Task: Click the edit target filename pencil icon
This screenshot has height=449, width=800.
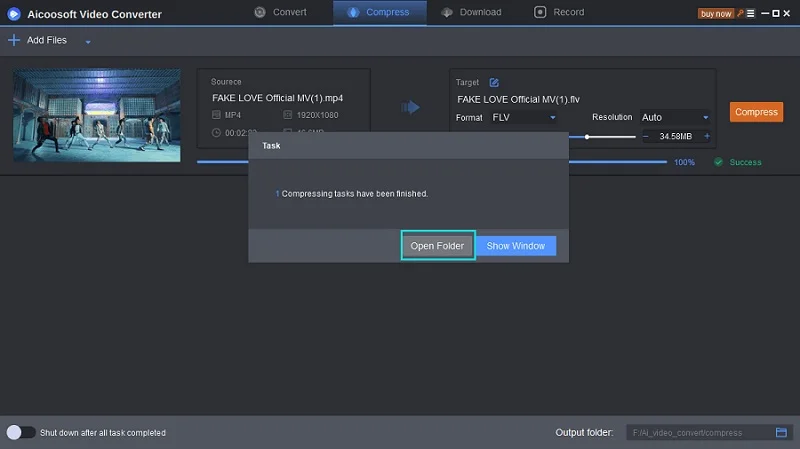Action: click(494, 82)
